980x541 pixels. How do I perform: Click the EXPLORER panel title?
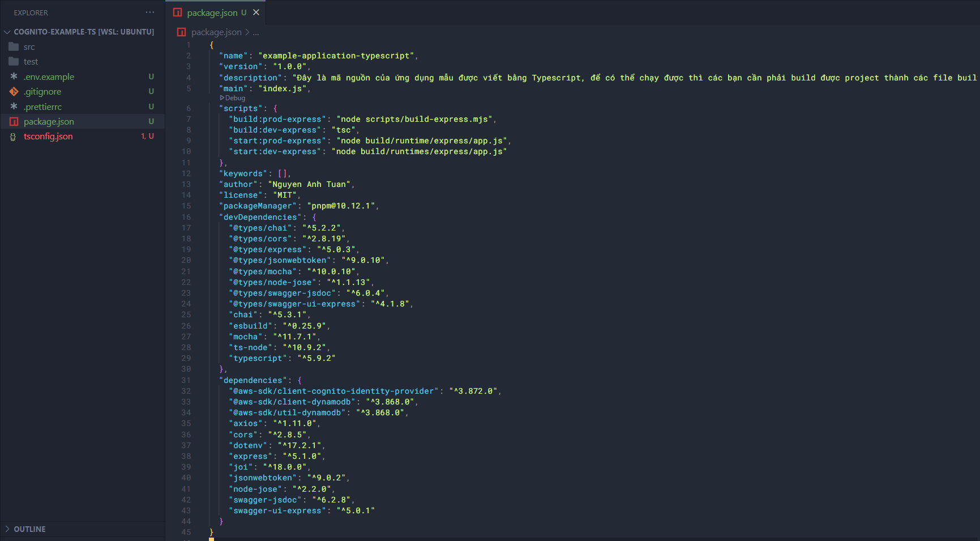pyautogui.click(x=31, y=12)
